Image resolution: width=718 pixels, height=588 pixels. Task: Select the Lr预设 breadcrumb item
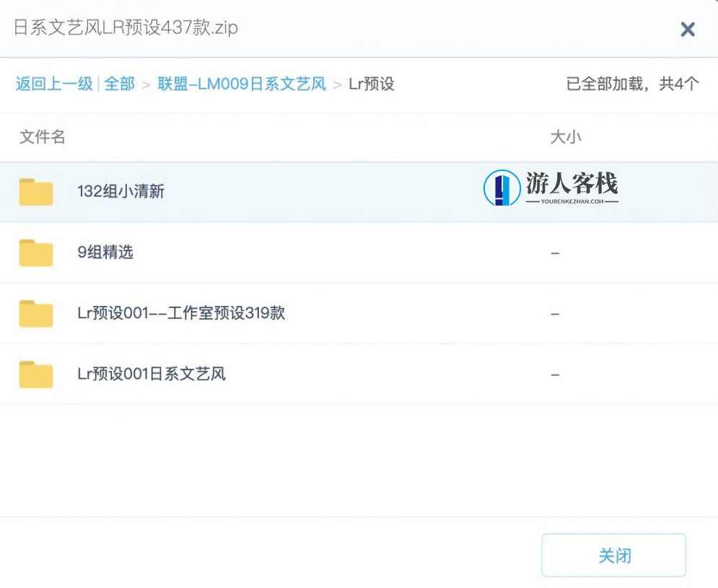click(x=370, y=84)
